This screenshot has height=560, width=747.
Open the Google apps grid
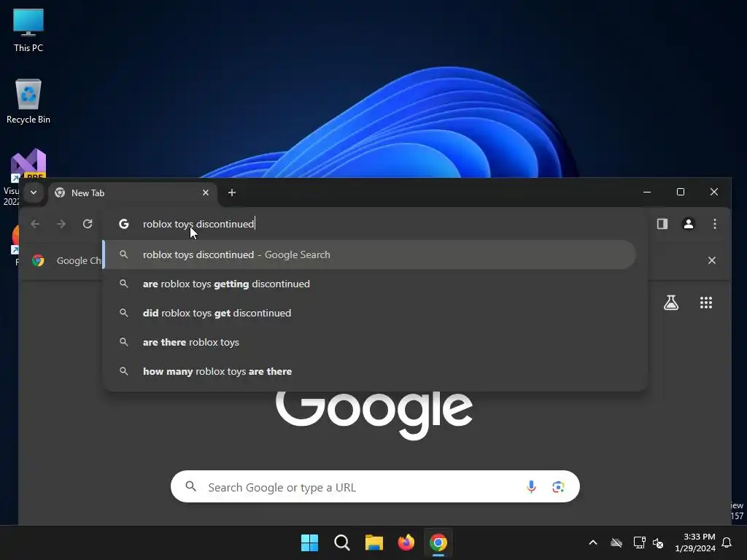[706, 303]
